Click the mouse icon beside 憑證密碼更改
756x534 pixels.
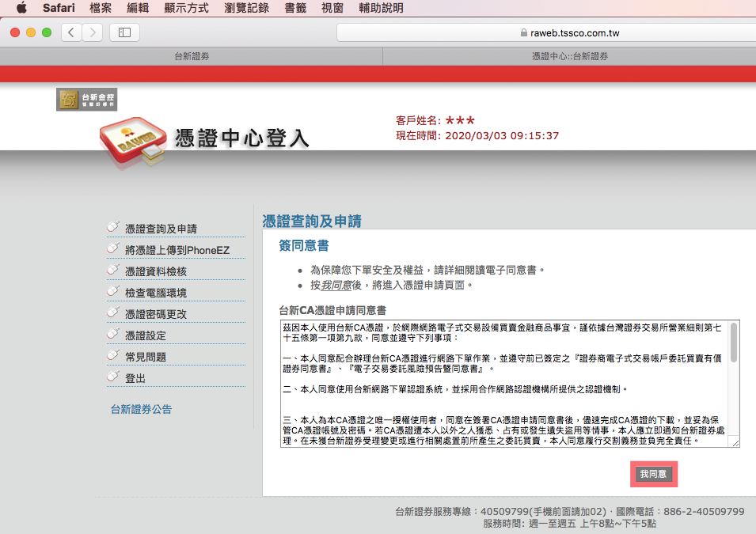113,312
